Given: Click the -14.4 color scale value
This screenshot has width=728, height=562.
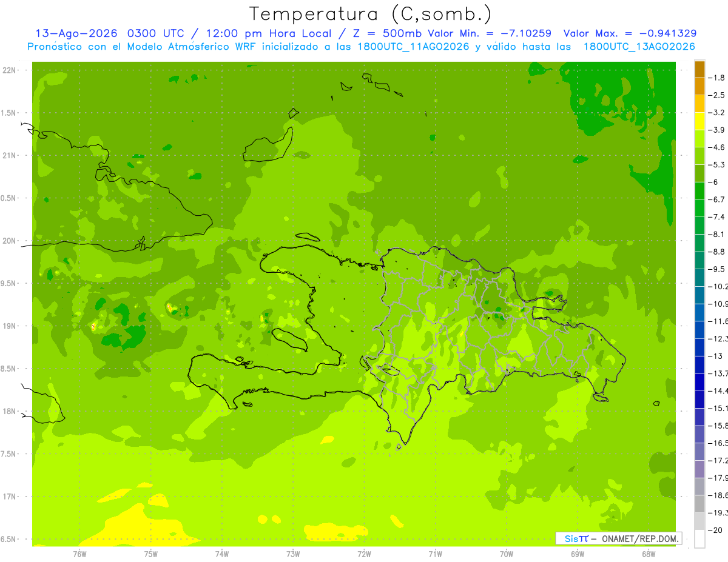Looking at the screenshot, I should click(718, 391).
